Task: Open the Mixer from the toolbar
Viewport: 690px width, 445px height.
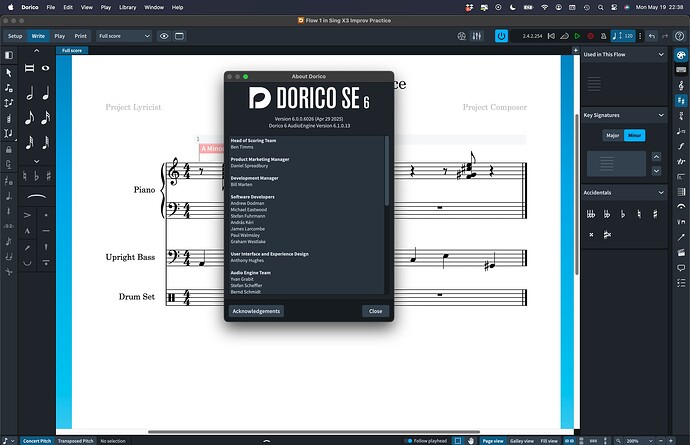Action: point(477,36)
